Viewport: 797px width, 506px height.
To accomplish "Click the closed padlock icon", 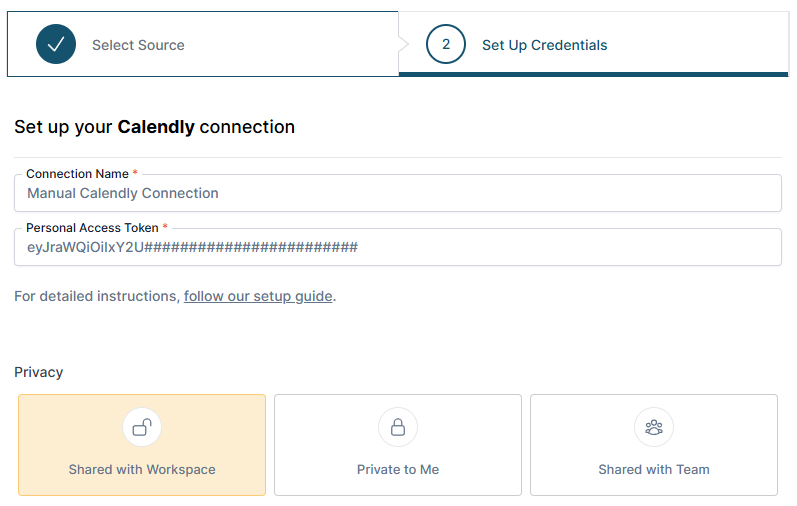I will [x=398, y=427].
